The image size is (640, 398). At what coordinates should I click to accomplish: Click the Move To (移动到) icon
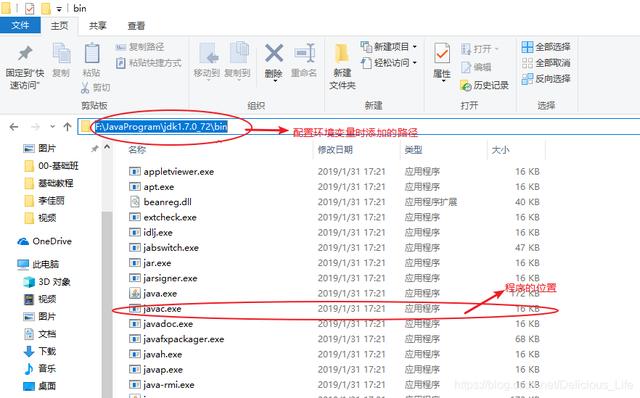[209, 54]
